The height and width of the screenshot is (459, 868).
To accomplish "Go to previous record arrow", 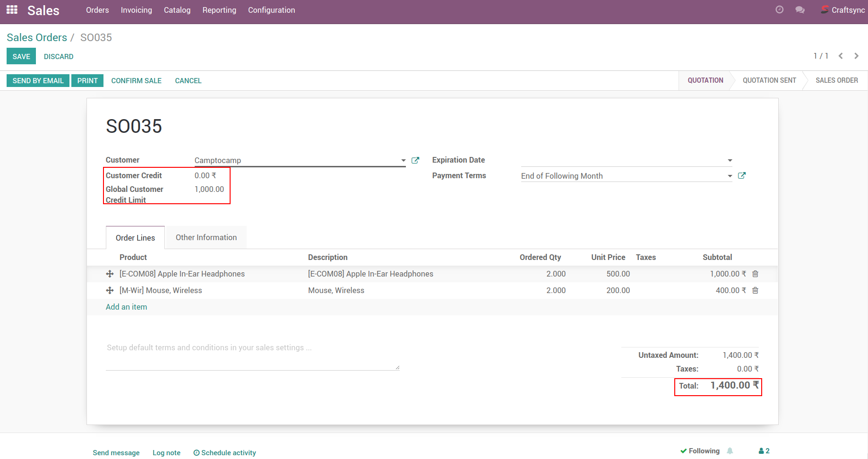I will pos(841,56).
